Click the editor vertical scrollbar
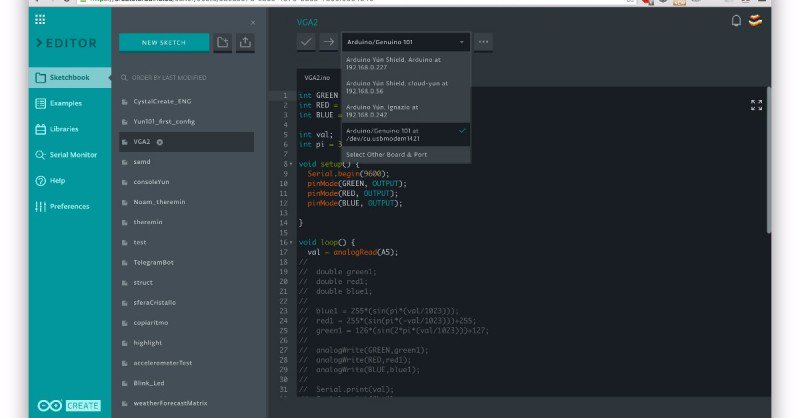This screenshot has height=418, width=800. tap(768, 161)
